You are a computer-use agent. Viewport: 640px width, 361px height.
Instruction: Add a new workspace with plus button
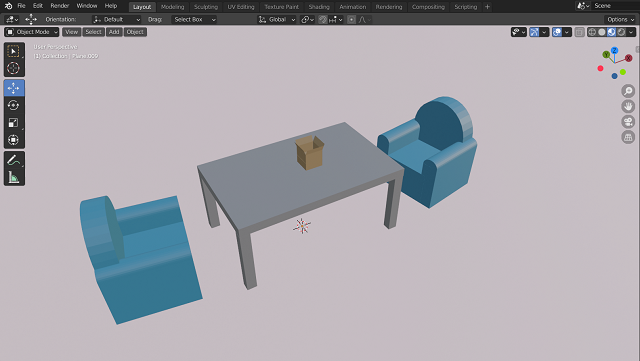click(x=487, y=7)
